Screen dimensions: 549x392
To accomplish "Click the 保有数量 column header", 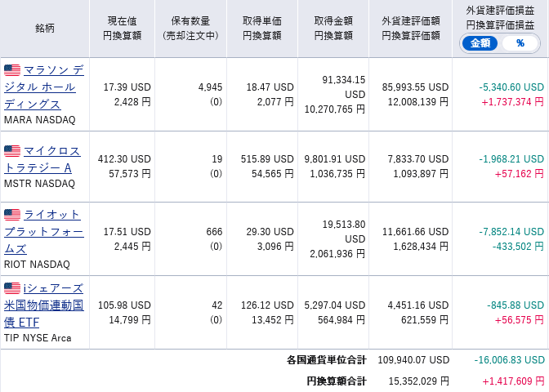I will pyautogui.click(x=190, y=28).
